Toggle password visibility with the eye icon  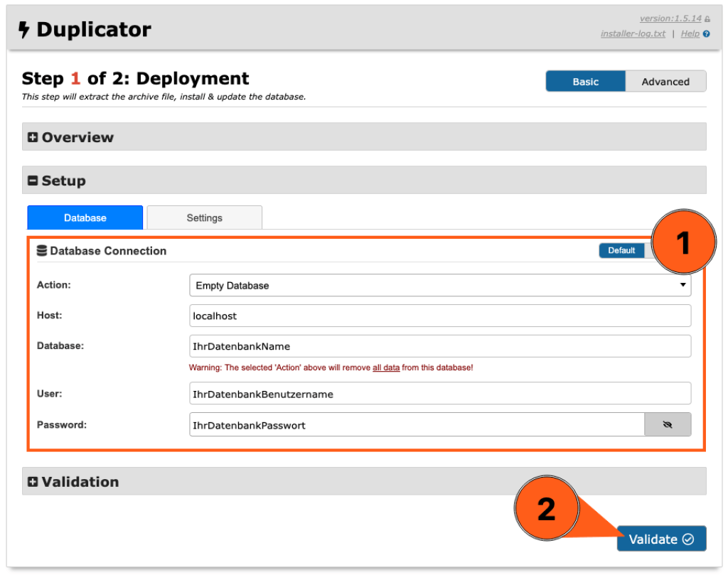[668, 424]
